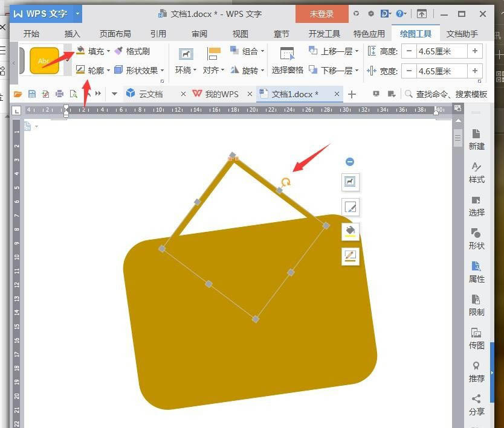504x428 pixels.
Task: Click the 未登录 sign-in button
Action: coord(321,14)
